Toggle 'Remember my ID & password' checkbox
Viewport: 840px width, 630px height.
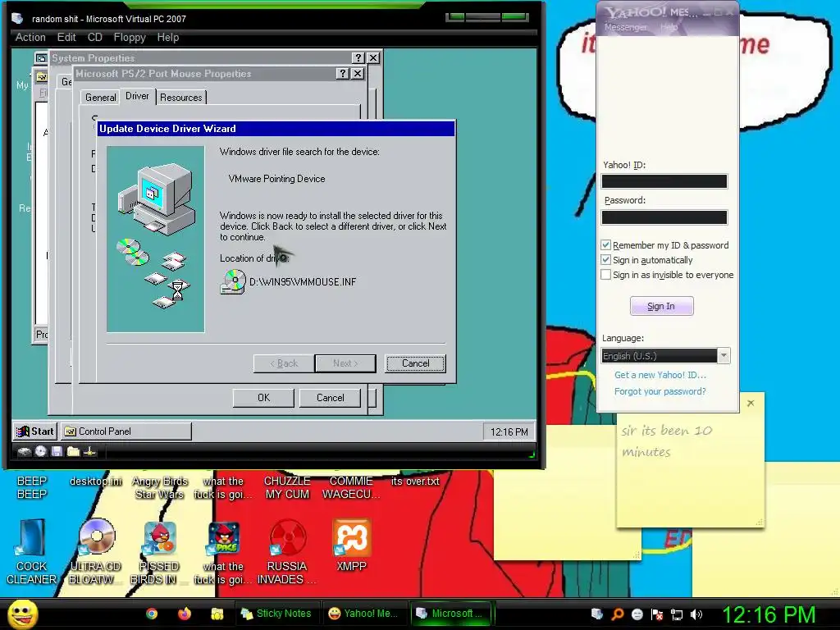point(606,244)
